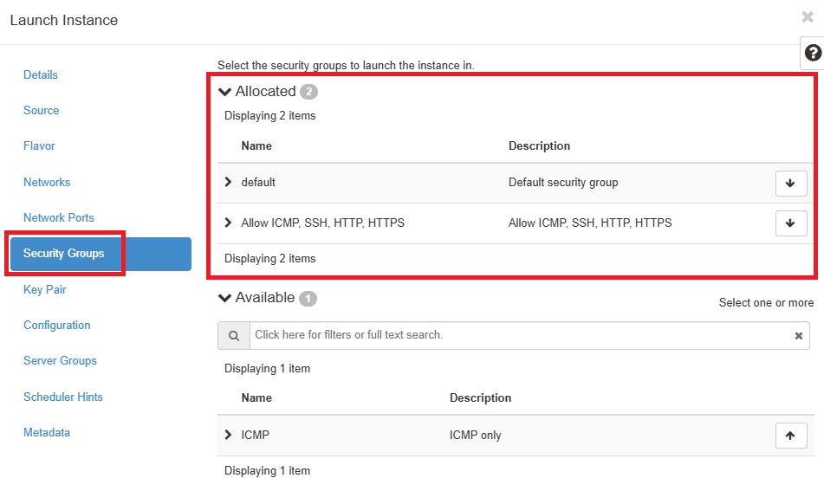Expand the ICMP group details
The width and height of the screenshot is (824, 504).
228,435
